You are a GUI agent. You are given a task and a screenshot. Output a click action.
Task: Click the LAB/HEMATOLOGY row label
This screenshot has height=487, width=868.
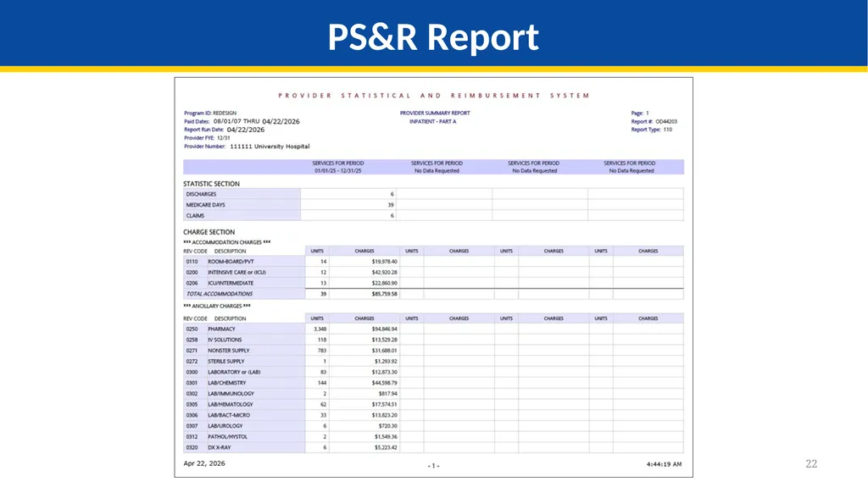[x=231, y=405]
